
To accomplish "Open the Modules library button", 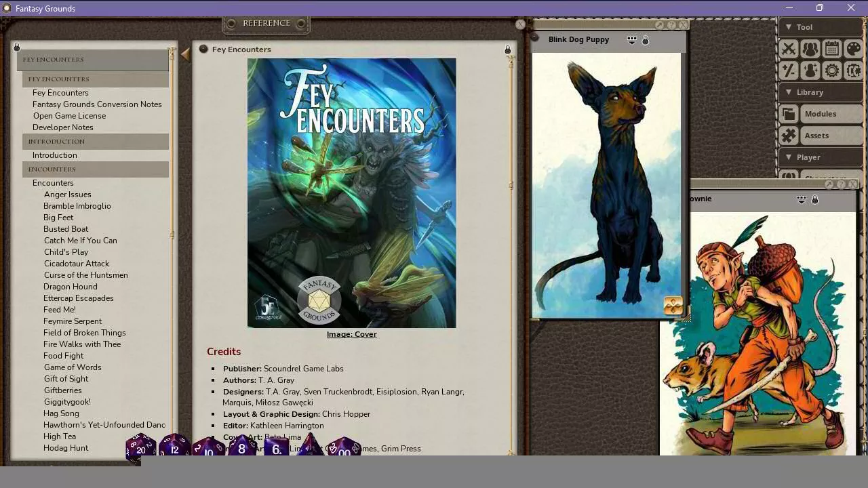I will coord(831,114).
